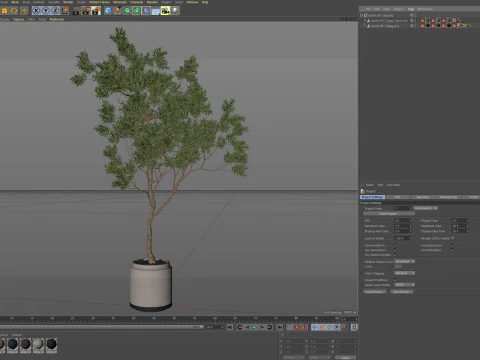This screenshot has height=360, width=480.
Task: Switch to the Referencing tab
Action: tap(448, 197)
